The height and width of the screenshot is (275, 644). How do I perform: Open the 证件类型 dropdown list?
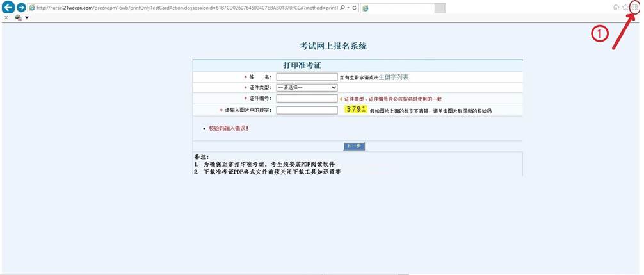tap(307, 88)
